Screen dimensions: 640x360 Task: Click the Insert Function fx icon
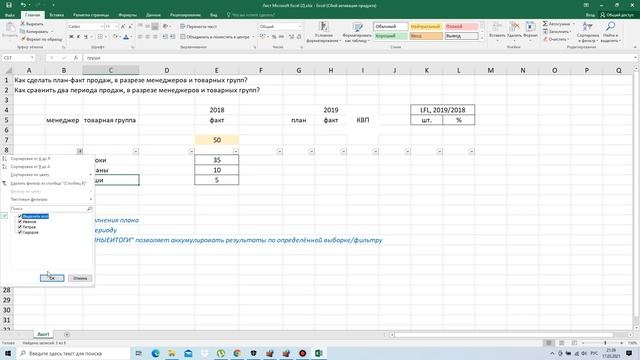tap(76, 58)
